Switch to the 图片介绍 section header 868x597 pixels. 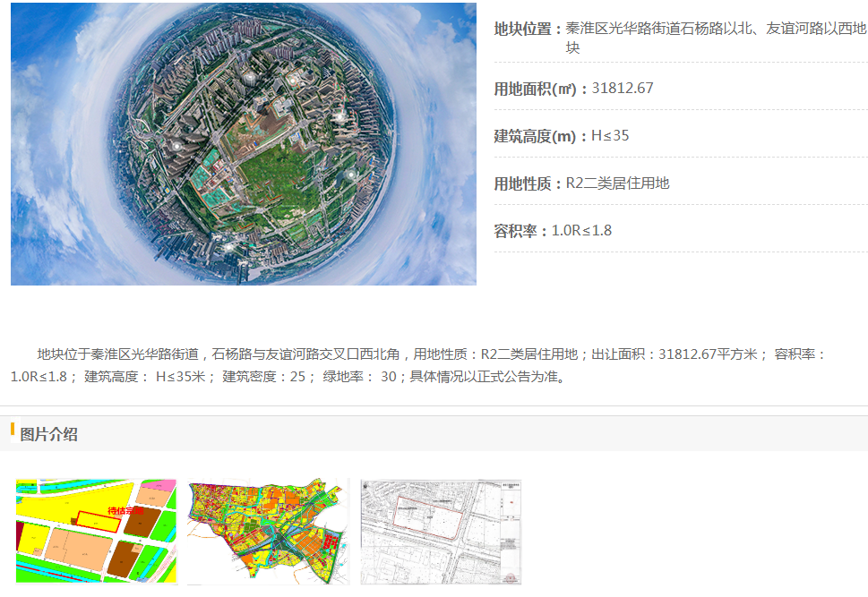pos(48,435)
